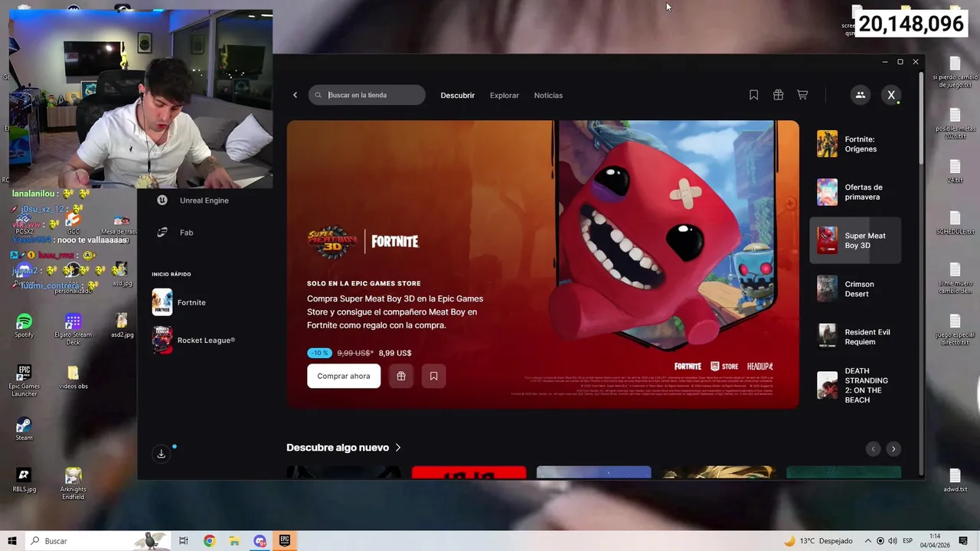Open the wishlist bookmark icon in header
The image size is (980, 551).
pos(754,95)
